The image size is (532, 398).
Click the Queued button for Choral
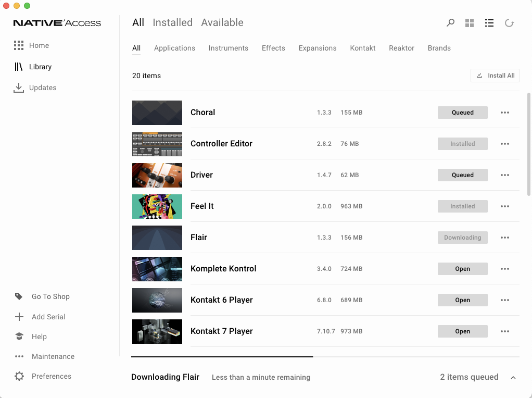(x=462, y=113)
